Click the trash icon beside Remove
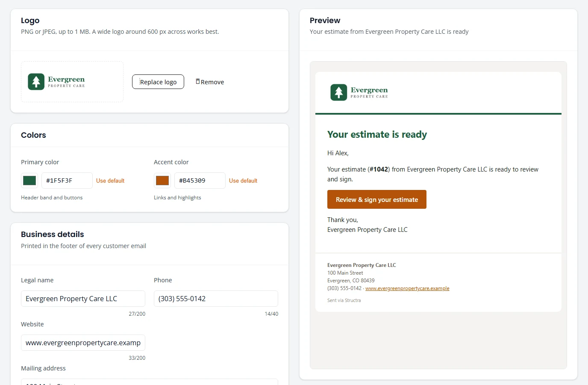Image resolution: width=588 pixels, height=385 pixels. pos(198,82)
